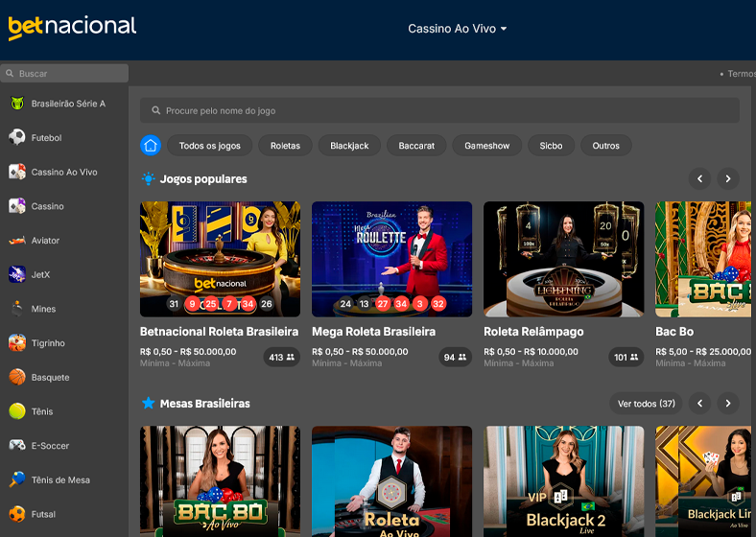Open Brasileirão Série A icon in sidebar
This screenshot has height=537, width=756.
[x=17, y=104]
